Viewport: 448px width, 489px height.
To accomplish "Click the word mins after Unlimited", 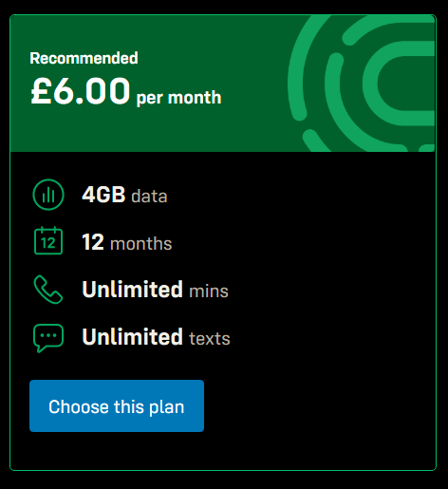I will click(209, 292).
